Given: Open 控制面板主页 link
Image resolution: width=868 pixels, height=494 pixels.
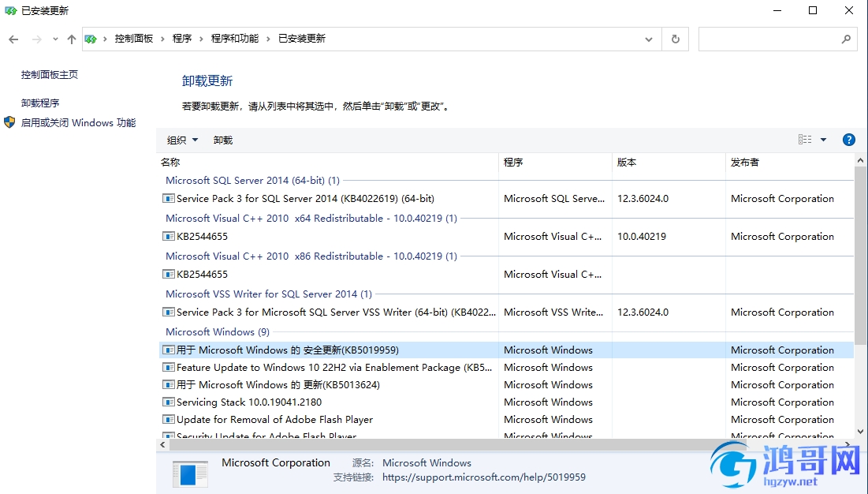Looking at the screenshot, I should coord(49,74).
